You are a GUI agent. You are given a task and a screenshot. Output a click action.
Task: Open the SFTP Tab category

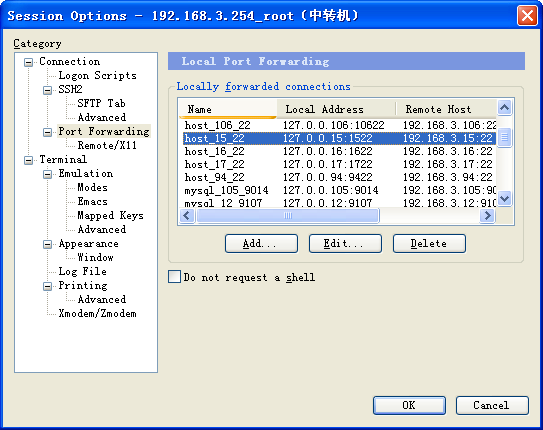point(101,103)
